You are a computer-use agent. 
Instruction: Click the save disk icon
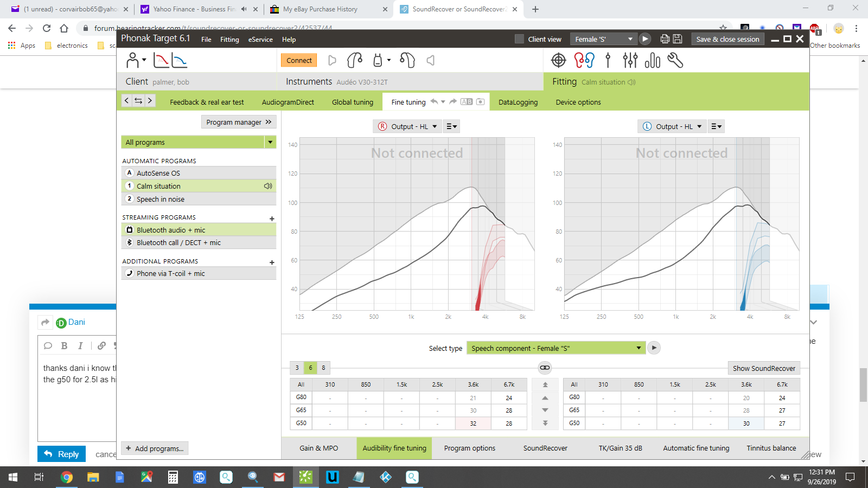pyautogui.click(x=678, y=39)
